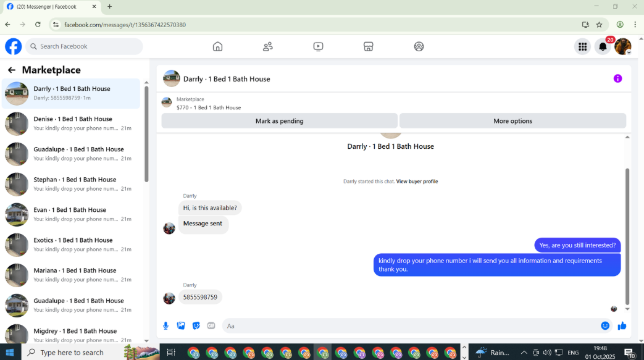644x360 pixels.
Task: Click More options button
Action: click(512, 121)
